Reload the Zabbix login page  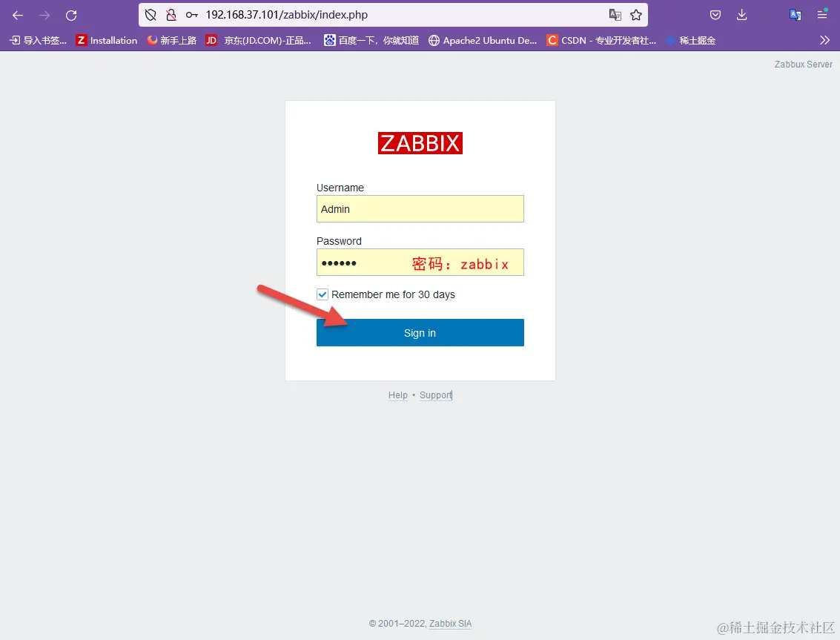(70, 15)
